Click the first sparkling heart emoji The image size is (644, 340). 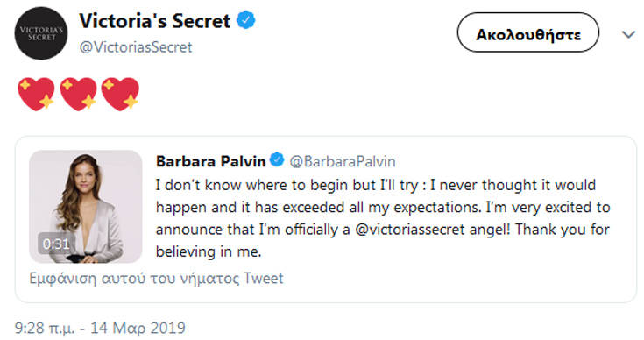36,94
